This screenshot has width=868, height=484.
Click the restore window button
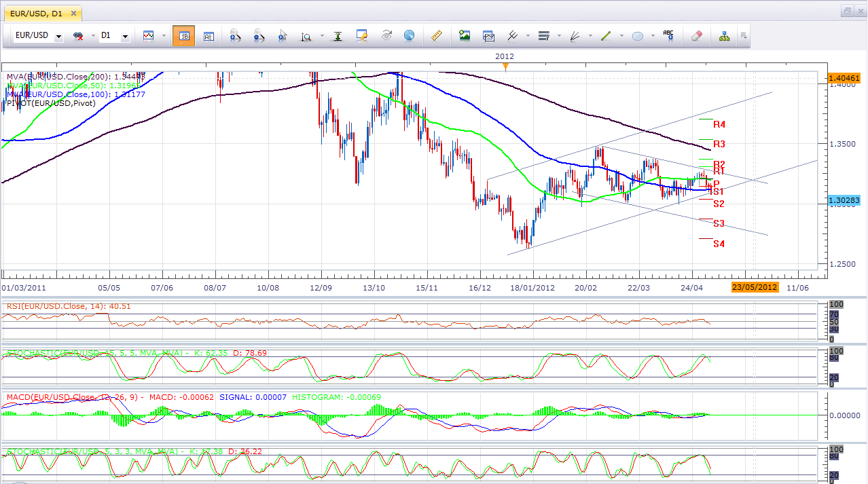[x=848, y=11]
